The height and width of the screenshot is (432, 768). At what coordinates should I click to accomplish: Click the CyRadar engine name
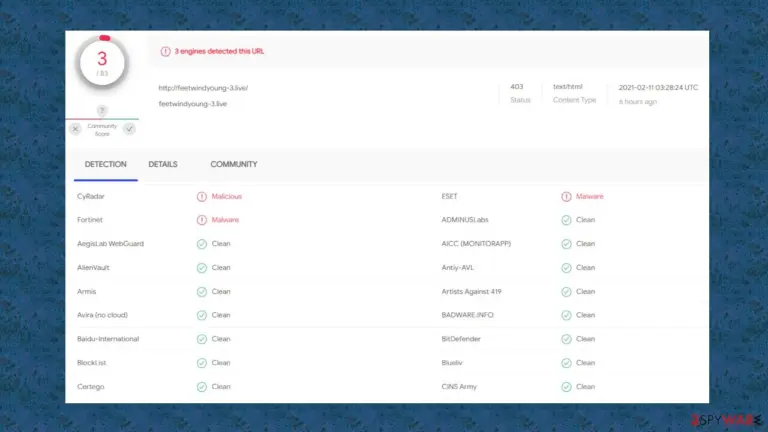(x=91, y=196)
